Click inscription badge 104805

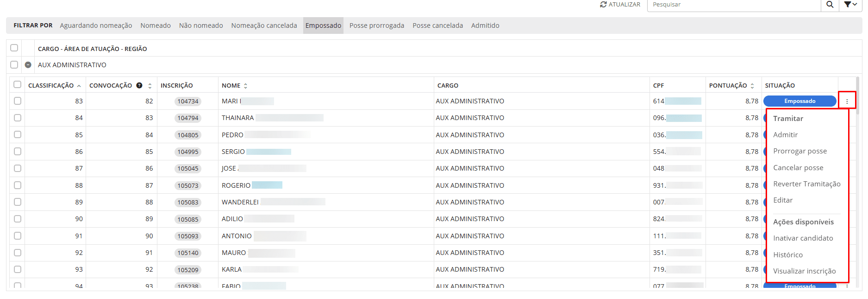(x=187, y=135)
